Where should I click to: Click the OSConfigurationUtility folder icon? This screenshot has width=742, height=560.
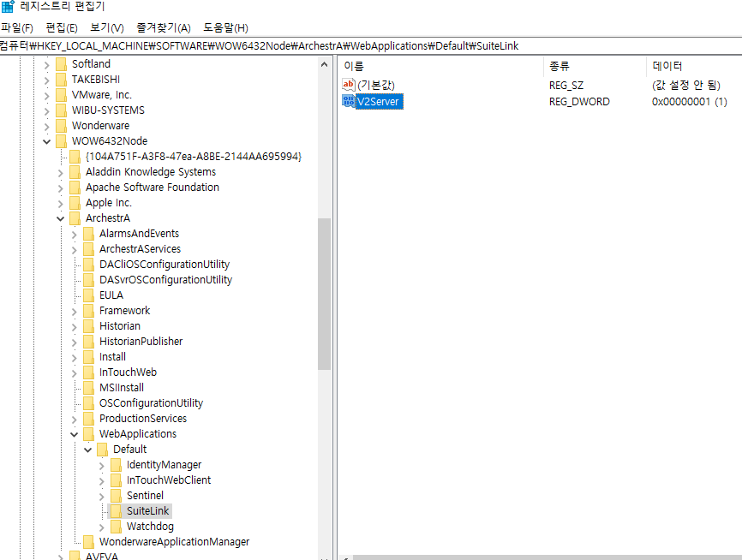click(88, 403)
